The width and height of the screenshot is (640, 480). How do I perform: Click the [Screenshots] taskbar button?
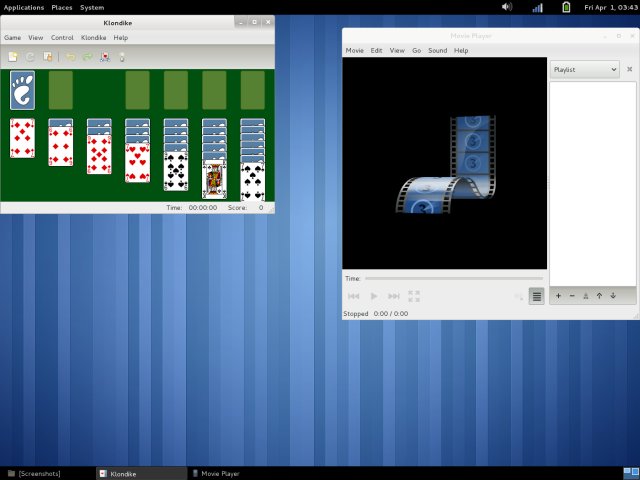pos(40,473)
